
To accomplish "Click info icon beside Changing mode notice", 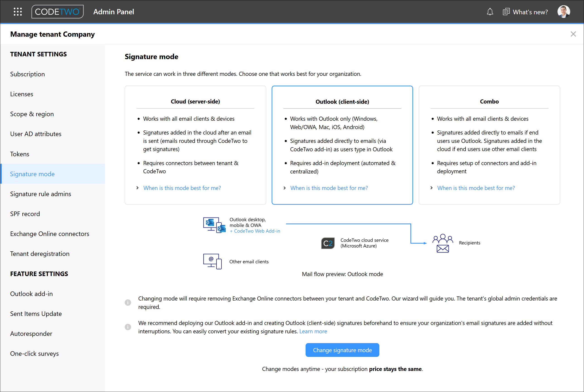I will pyautogui.click(x=128, y=303).
